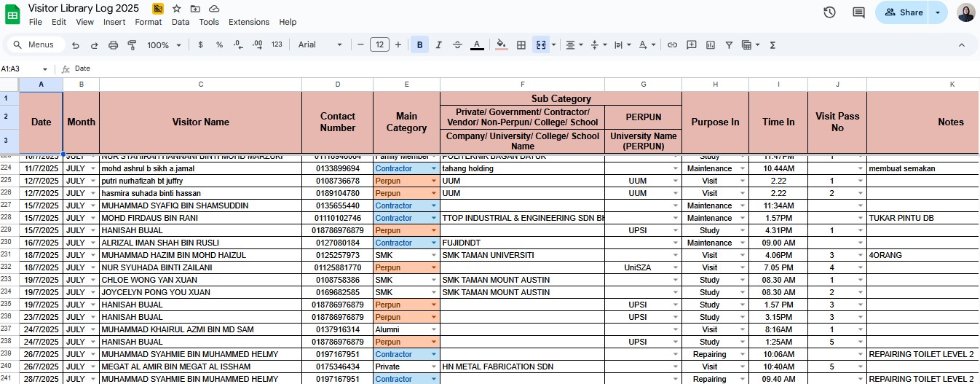Click the font size input field
The image size is (980, 384).
click(379, 45)
